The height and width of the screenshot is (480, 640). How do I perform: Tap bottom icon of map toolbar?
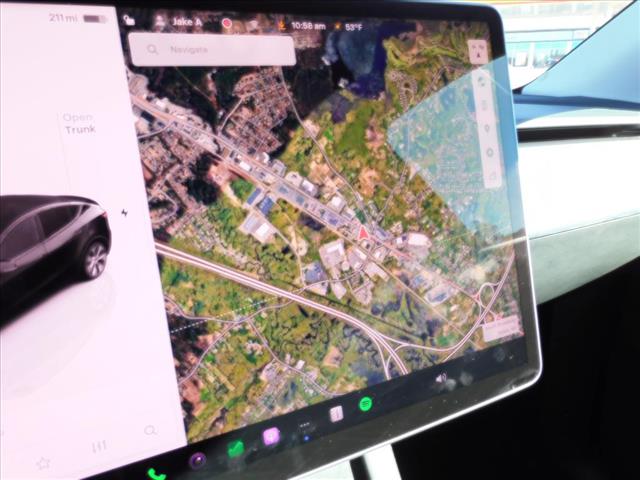tap(493, 176)
